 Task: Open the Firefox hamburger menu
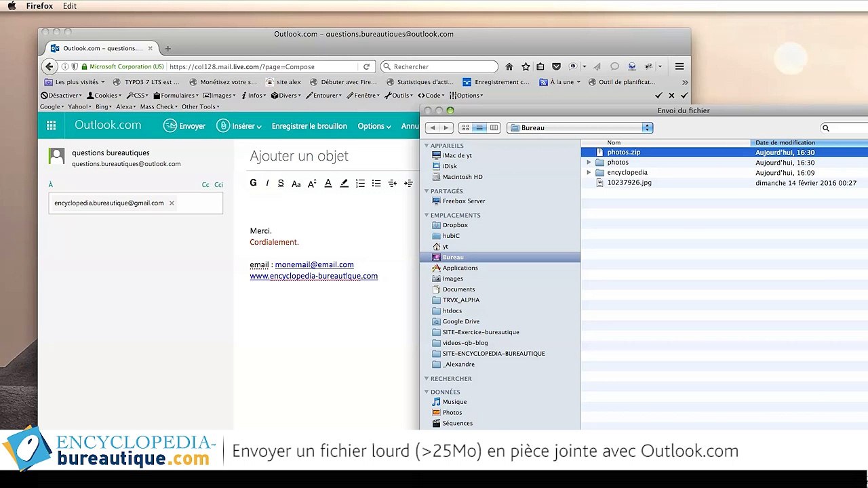pos(679,66)
